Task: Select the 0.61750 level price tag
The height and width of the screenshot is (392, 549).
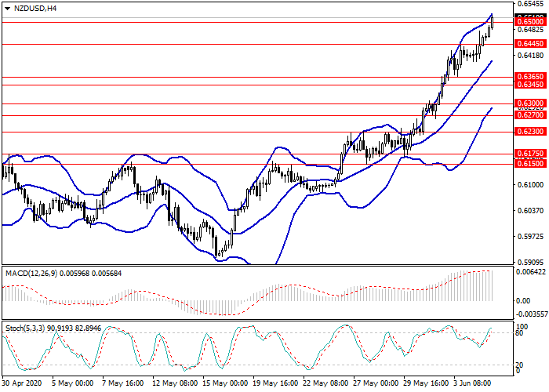Action: click(x=529, y=154)
